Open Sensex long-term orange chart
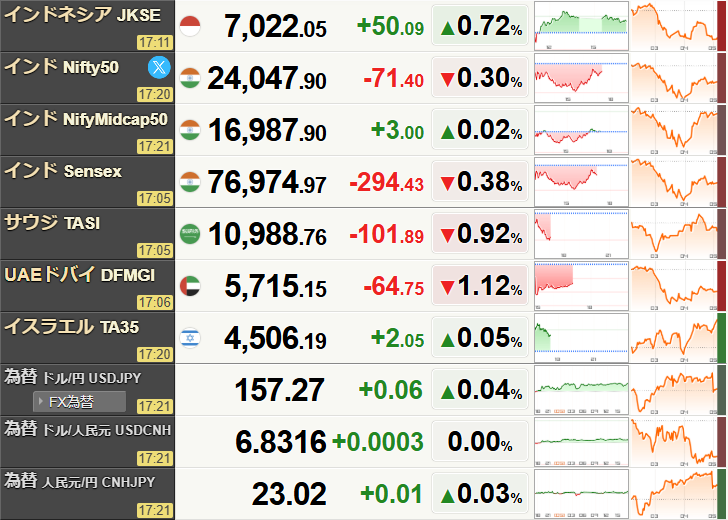 674,182
